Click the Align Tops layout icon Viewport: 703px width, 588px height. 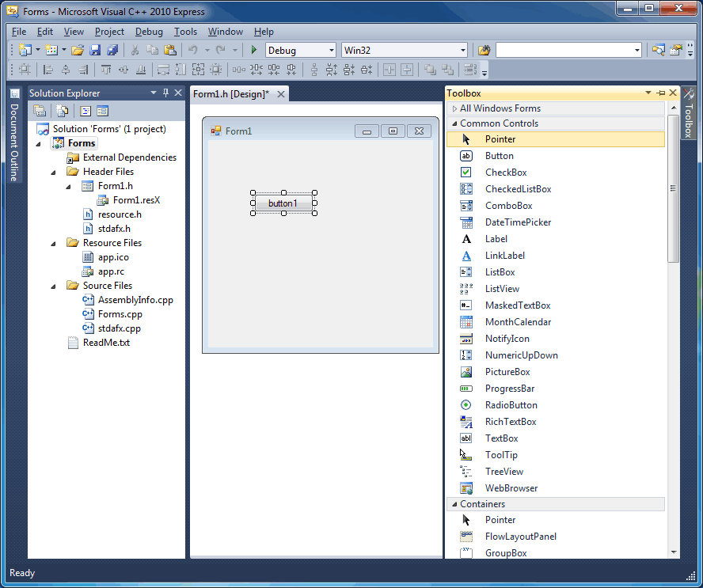point(106,70)
